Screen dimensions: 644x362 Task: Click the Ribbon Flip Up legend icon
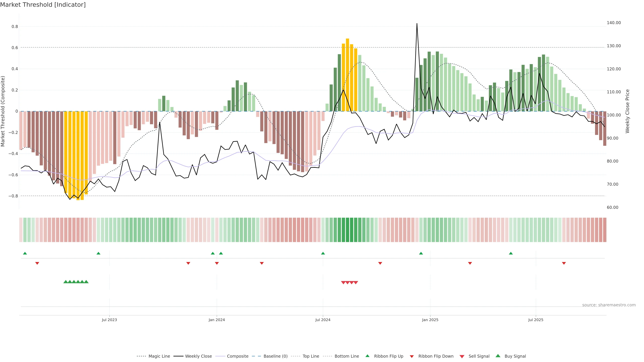367,356
